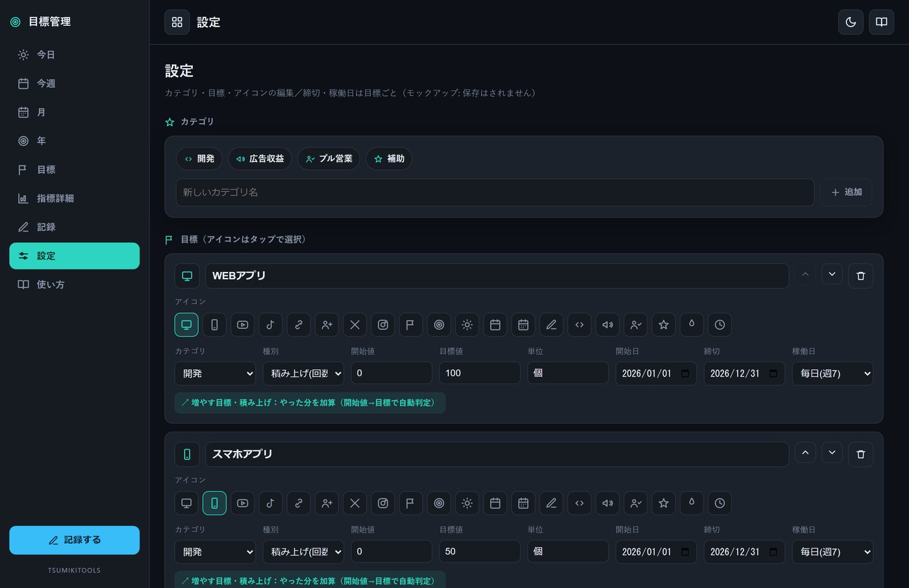Viewport: 909px width, 588px height.
Task: Select monitor icon in スマホアプリ icon row
Action: pyautogui.click(x=186, y=503)
